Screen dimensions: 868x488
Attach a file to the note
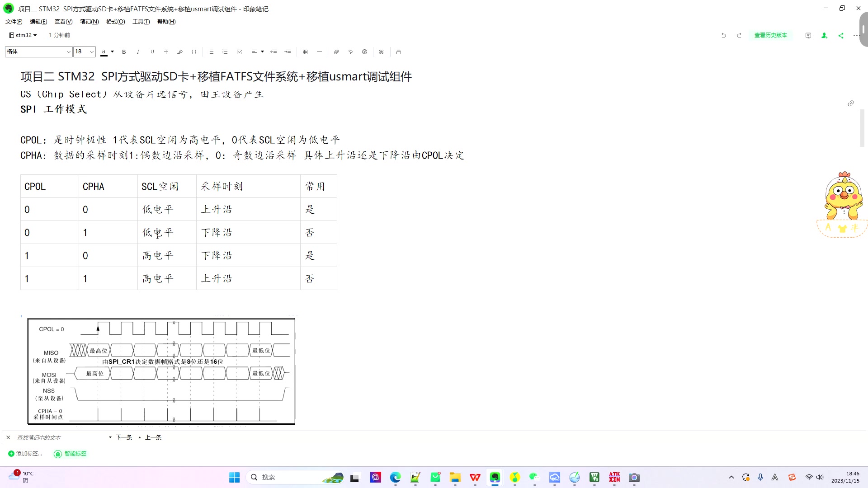pyautogui.click(x=336, y=52)
